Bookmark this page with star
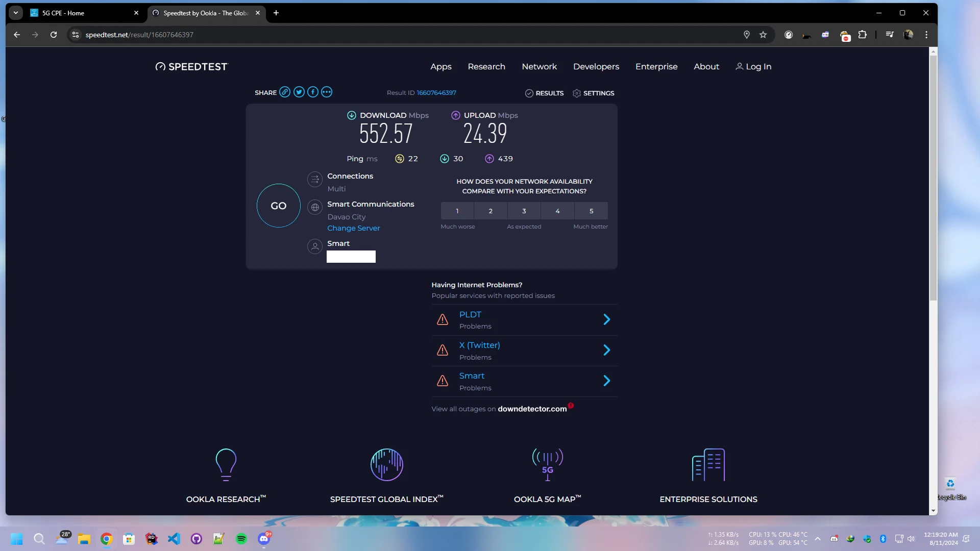The height and width of the screenshot is (551, 980). pos(763,35)
